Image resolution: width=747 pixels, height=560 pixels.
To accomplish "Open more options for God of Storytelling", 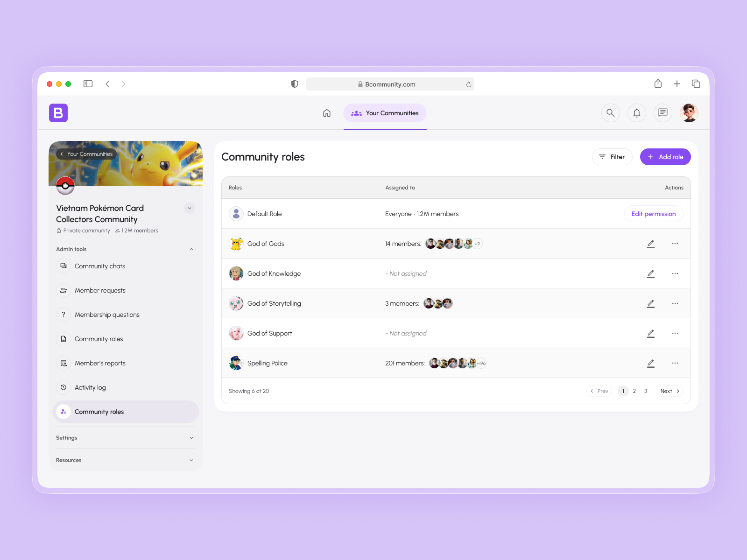I will pos(675,303).
